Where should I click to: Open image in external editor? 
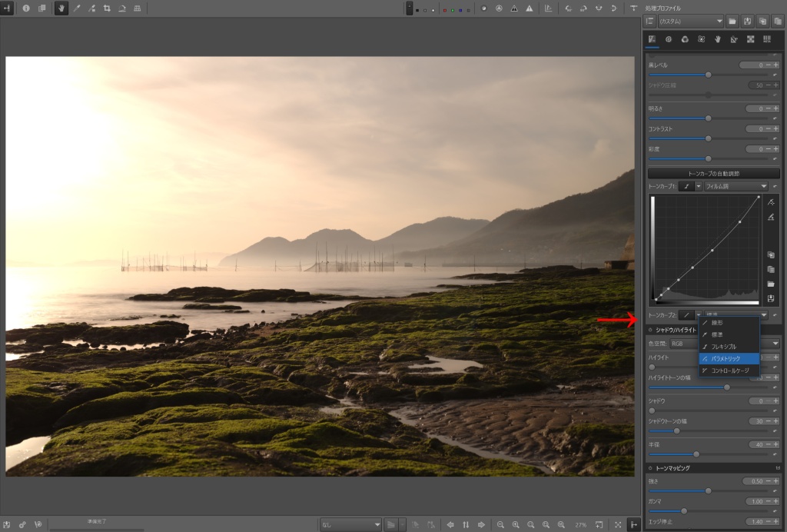coord(38,524)
